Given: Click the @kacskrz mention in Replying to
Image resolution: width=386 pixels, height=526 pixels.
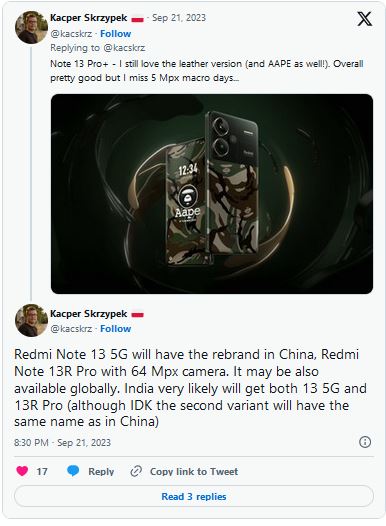Looking at the screenshot, I should coord(124,48).
